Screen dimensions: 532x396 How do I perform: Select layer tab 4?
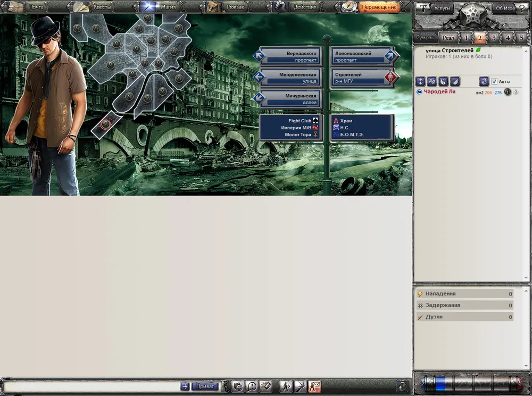pos(508,38)
